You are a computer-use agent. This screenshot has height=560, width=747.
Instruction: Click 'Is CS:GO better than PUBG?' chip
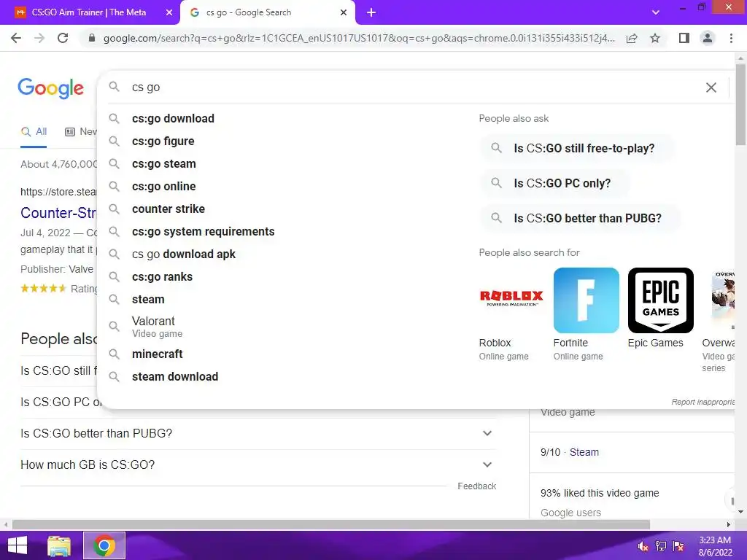click(x=579, y=219)
